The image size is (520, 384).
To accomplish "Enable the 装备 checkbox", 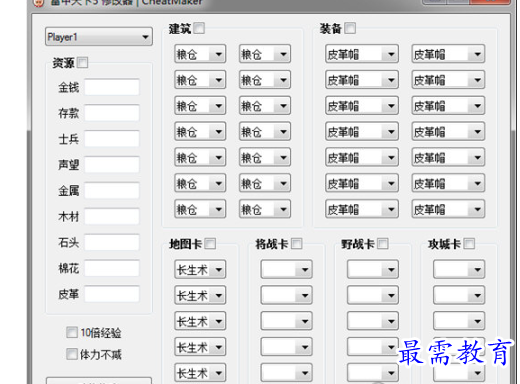I will (x=350, y=28).
